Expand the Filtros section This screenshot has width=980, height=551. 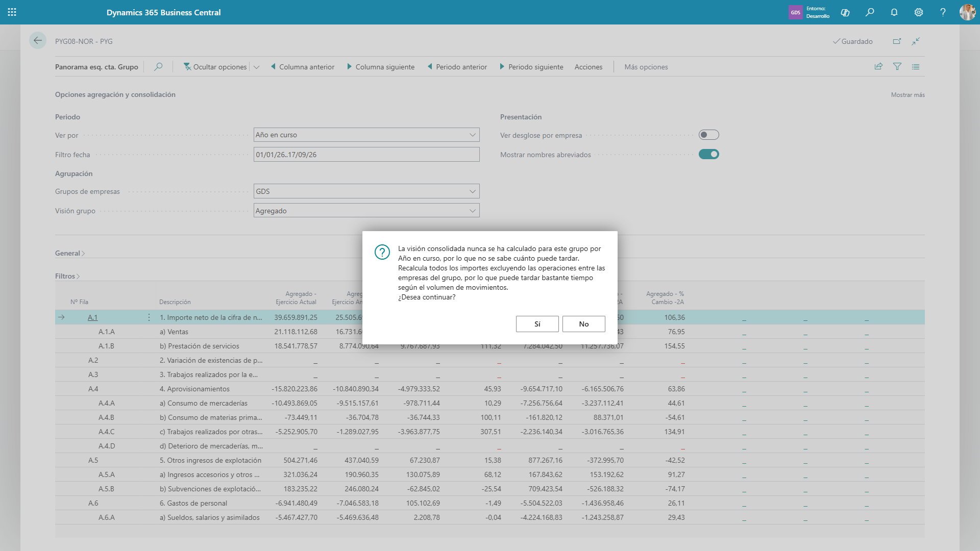coord(67,276)
